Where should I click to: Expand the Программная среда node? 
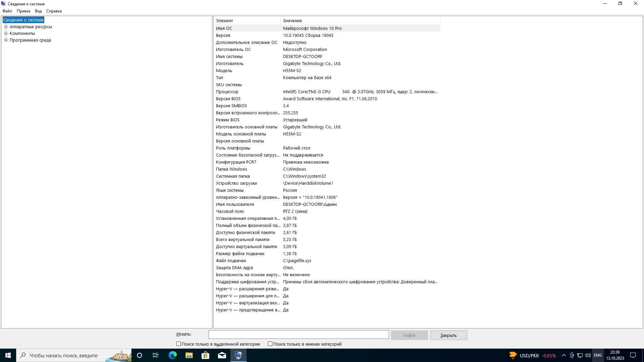(6, 40)
